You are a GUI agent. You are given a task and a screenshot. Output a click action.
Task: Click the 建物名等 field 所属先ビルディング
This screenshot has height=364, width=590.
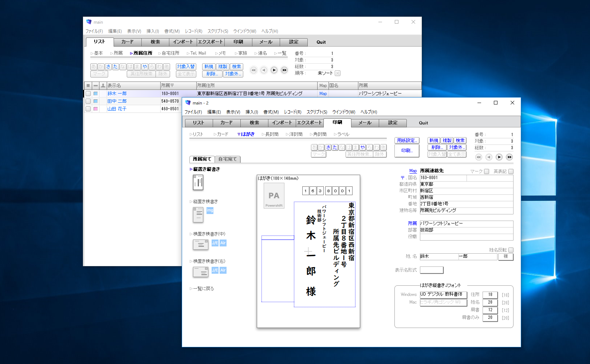point(467,211)
